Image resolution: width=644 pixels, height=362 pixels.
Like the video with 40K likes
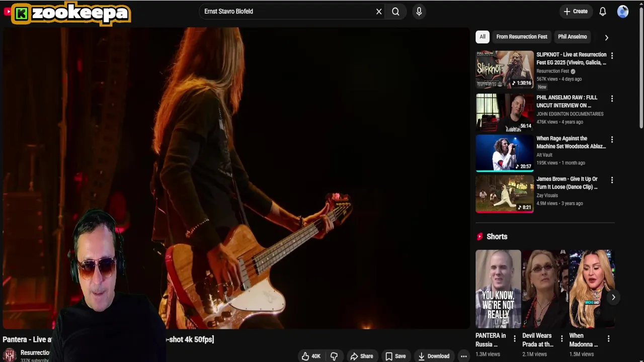(311, 356)
